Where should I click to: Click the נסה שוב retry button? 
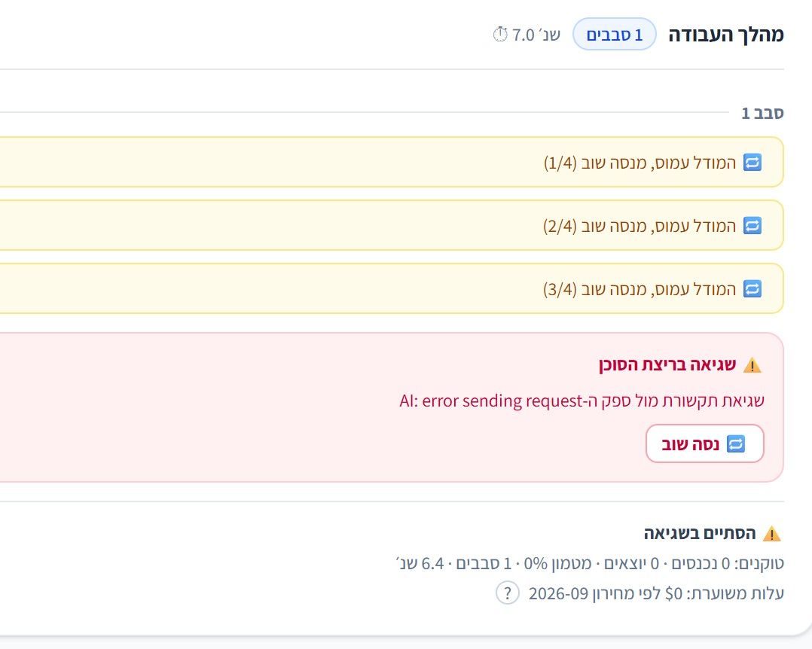705,443
